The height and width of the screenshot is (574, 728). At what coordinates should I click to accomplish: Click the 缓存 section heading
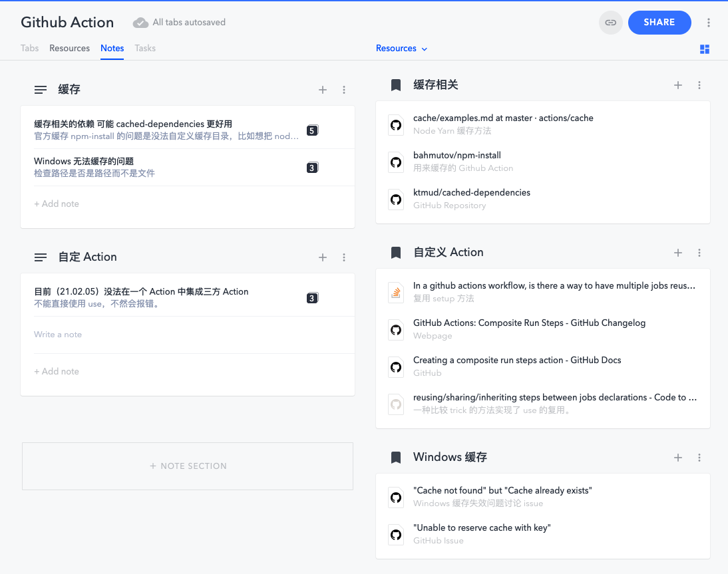point(69,90)
